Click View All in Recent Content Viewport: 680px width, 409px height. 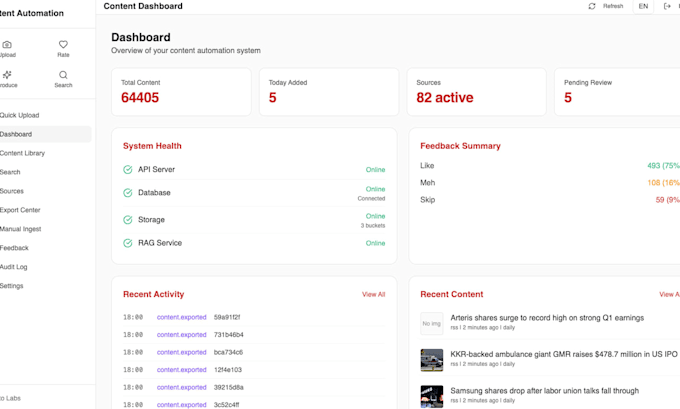(669, 294)
